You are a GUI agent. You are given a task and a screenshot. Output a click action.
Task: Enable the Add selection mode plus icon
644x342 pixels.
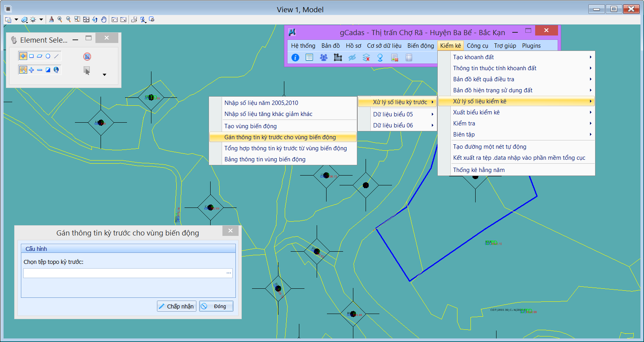(x=32, y=70)
